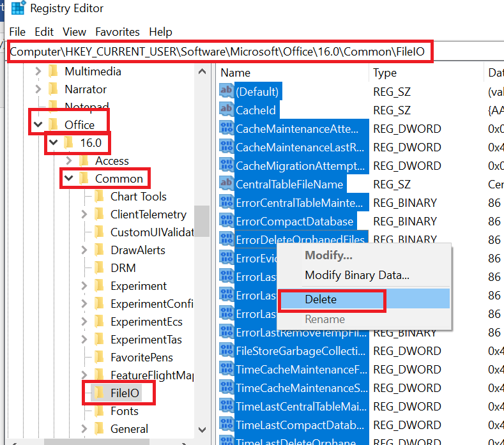Viewport: 504px width, 445px height.
Task: Open the Help menu
Action: (x=160, y=32)
